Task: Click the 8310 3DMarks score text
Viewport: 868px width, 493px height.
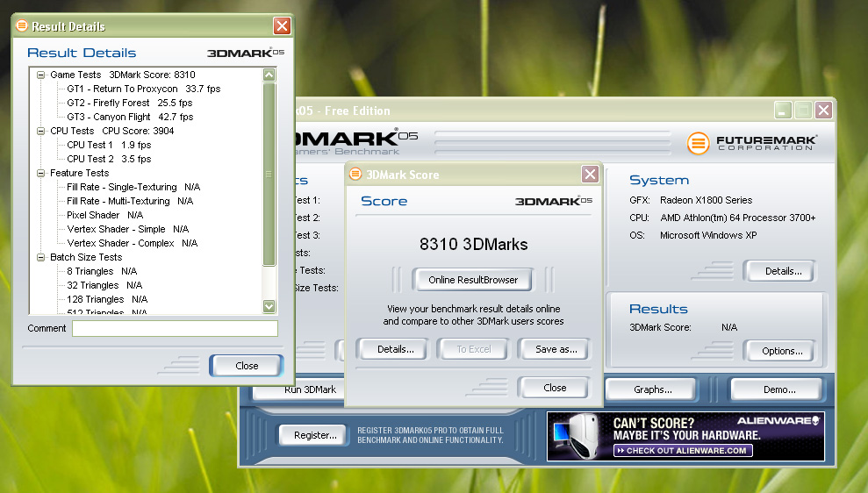Action: click(x=473, y=244)
